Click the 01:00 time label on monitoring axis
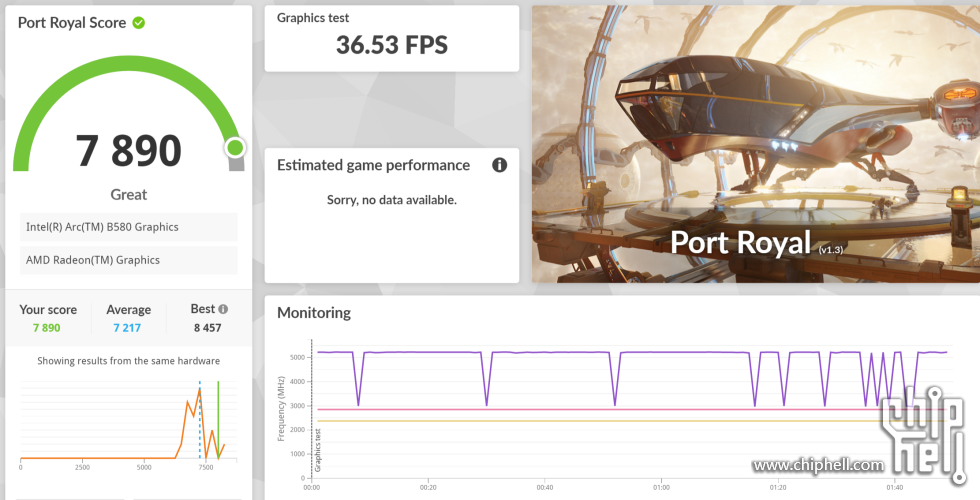The image size is (980, 500). 661,488
